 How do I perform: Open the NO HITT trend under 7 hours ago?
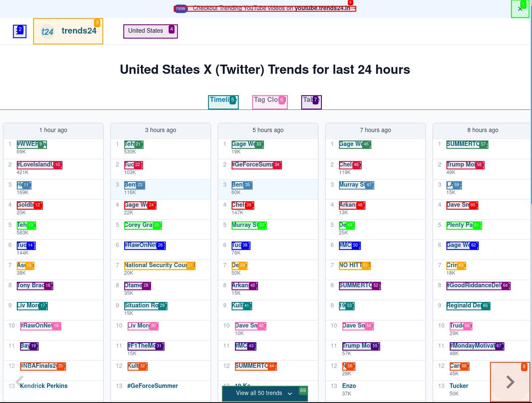coord(355,265)
